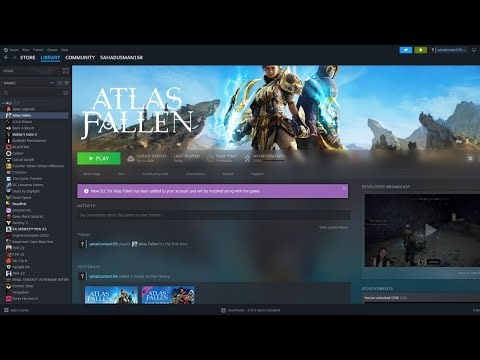Click the achievements progress bar under Achievements
Screen dimensions: 480x360
273,161
